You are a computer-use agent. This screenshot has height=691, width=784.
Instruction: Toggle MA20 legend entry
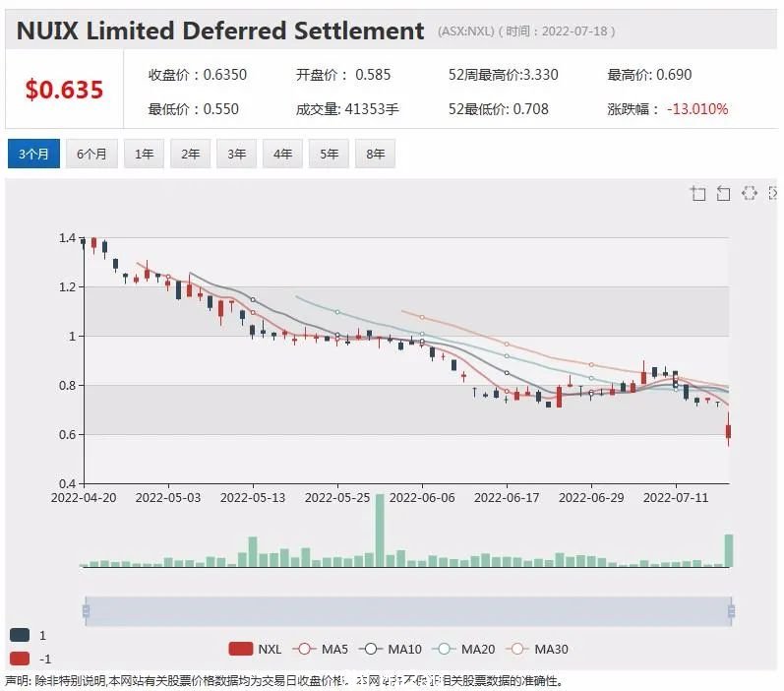[x=463, y=649]
